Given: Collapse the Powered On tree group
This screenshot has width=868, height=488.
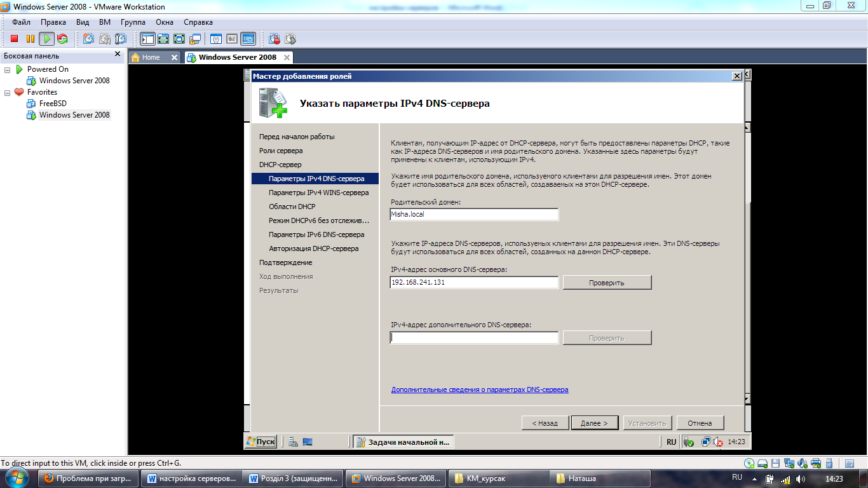Looking at the screenshot, I should [8, 69].
